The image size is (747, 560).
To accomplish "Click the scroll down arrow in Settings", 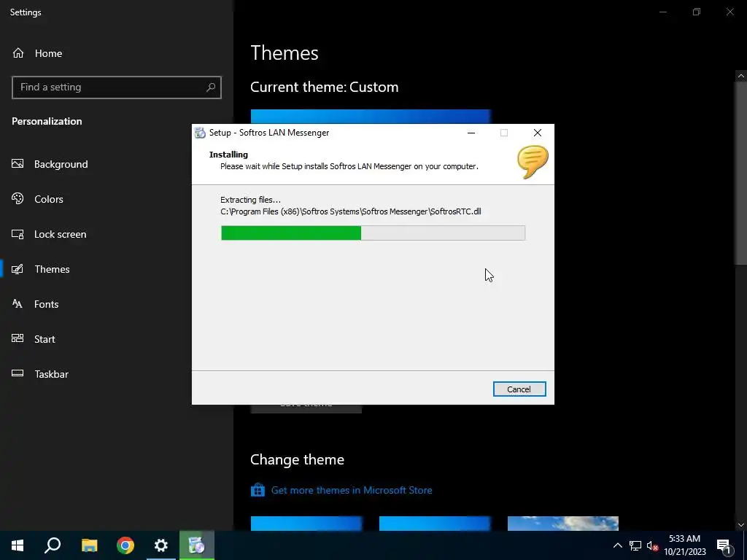I will 741,525.
